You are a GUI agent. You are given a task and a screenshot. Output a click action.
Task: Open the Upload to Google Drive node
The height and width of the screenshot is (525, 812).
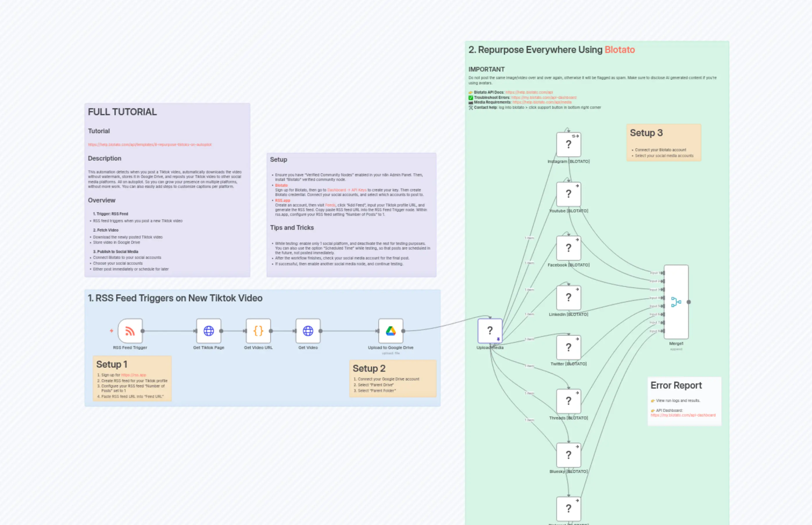tap(390, 331)
